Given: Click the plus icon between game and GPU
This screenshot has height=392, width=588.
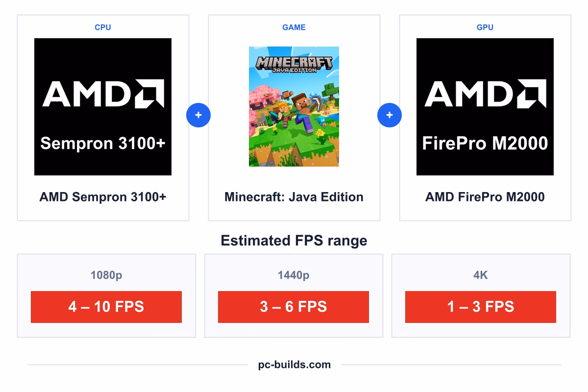Looking at the screenshot, I should pyautogui.click(x=390, y=115).
